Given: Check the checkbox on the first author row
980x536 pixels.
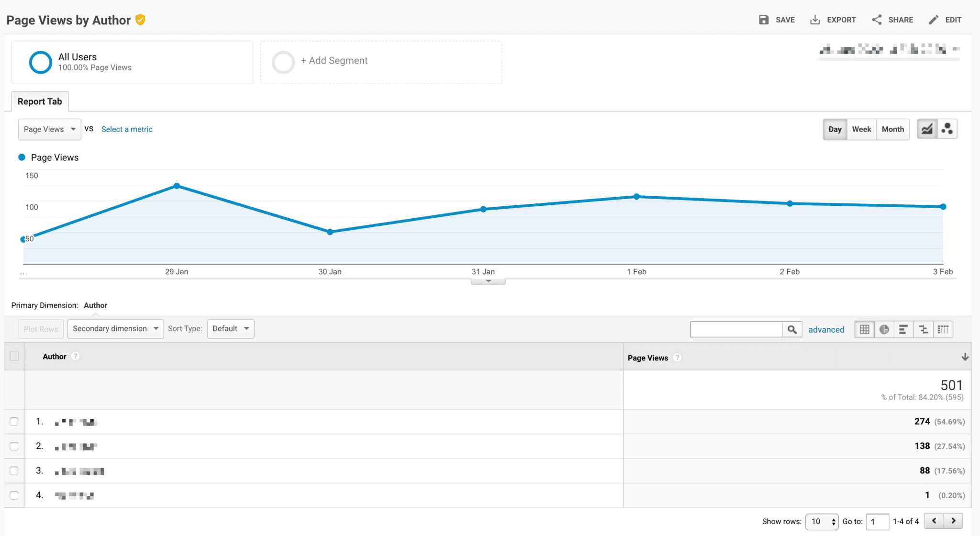Looking at the screenshot, I should (14, 422).
